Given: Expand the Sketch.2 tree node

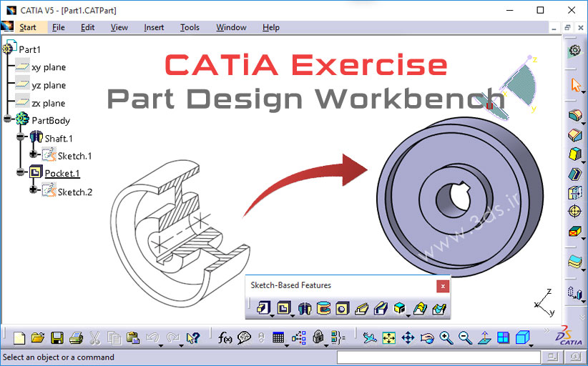Looking at the screenshot, I should pyautogui.click(x=34, y=189).
